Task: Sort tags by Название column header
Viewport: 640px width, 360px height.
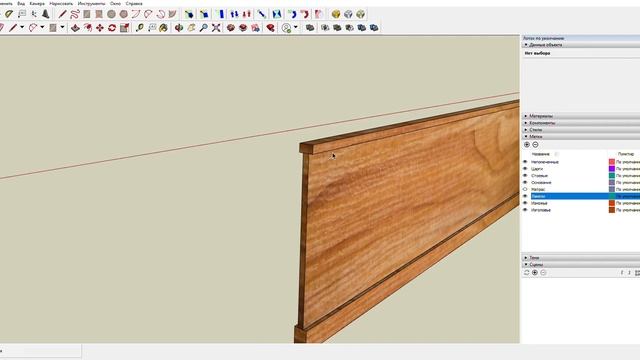Action: [541, 154]
